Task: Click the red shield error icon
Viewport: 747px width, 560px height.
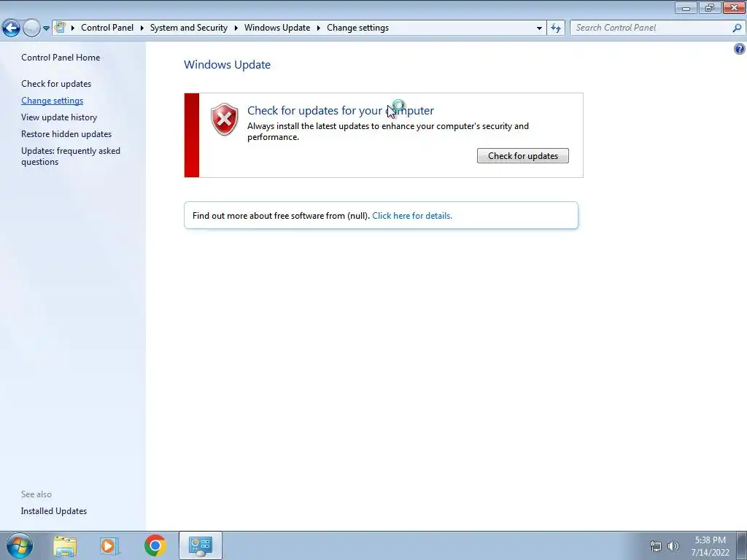Action: [225, 119]
